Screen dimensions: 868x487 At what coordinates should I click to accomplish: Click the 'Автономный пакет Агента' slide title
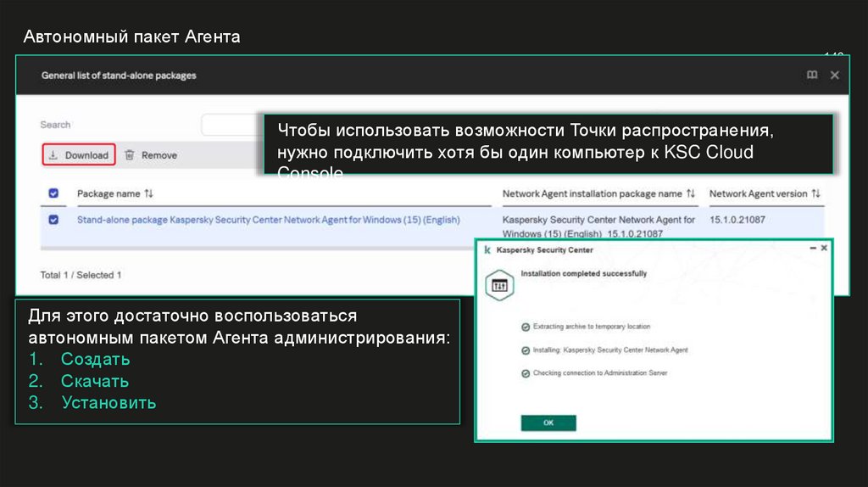(x=131, y=36)
